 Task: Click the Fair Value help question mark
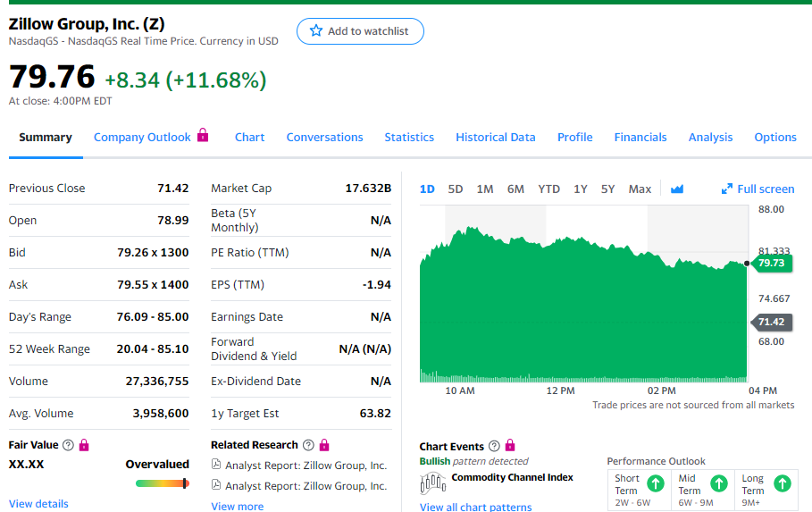[x=68, y=445]
